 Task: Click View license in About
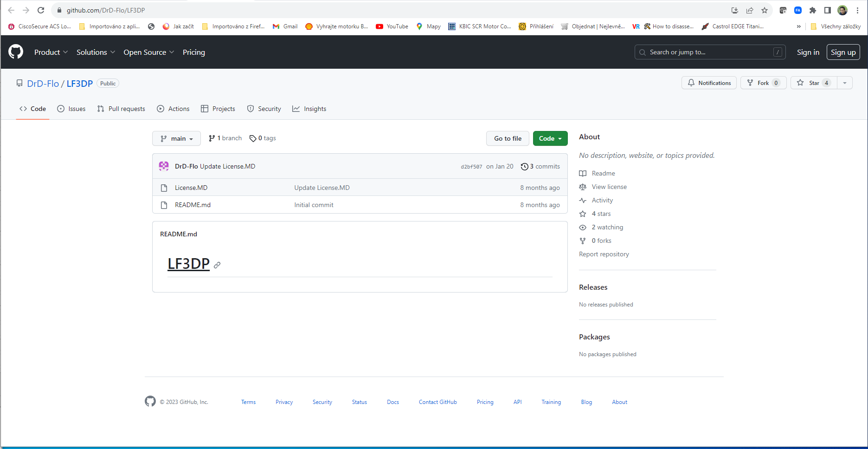[x=603, y=187]
